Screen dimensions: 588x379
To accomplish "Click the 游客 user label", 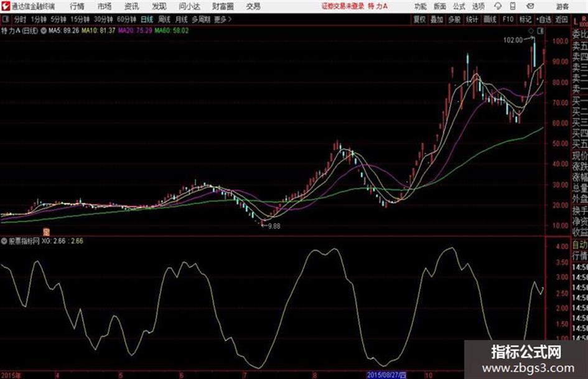I will click(x=562, y=6).
